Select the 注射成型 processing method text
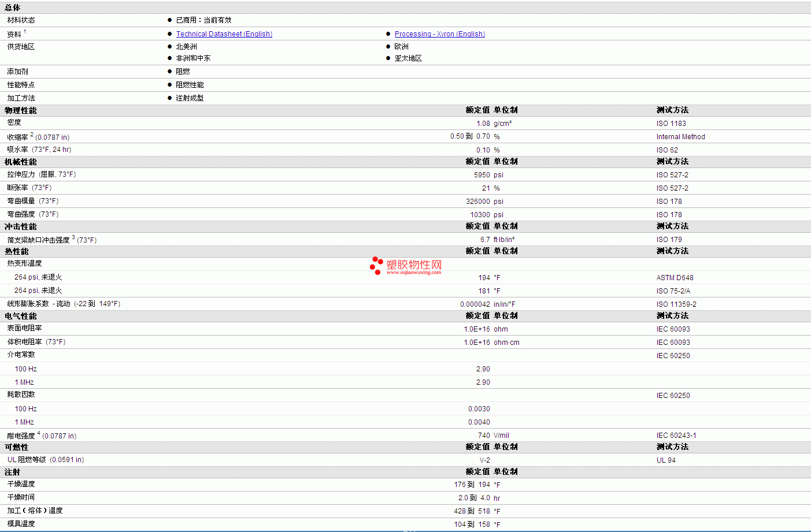 click(x=190, y=98)
